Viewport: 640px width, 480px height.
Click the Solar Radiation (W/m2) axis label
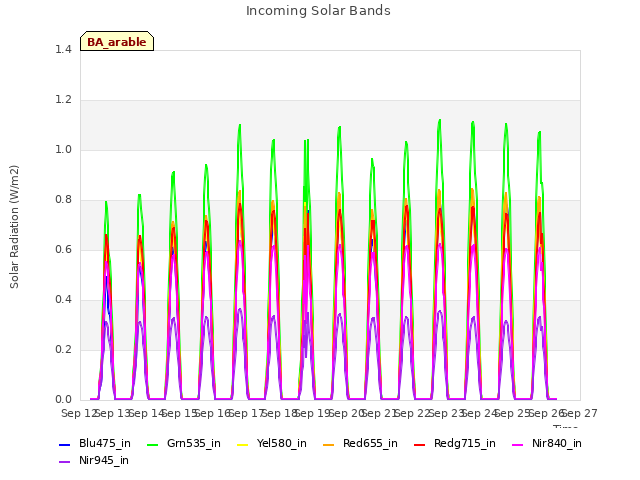coord(14,227)
